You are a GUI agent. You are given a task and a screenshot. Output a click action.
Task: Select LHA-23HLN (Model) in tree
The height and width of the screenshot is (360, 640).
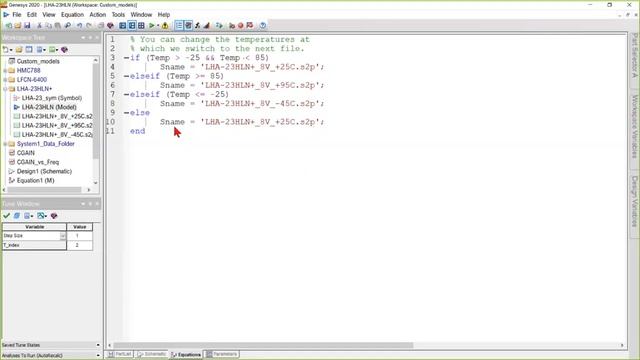pos(49,107)
